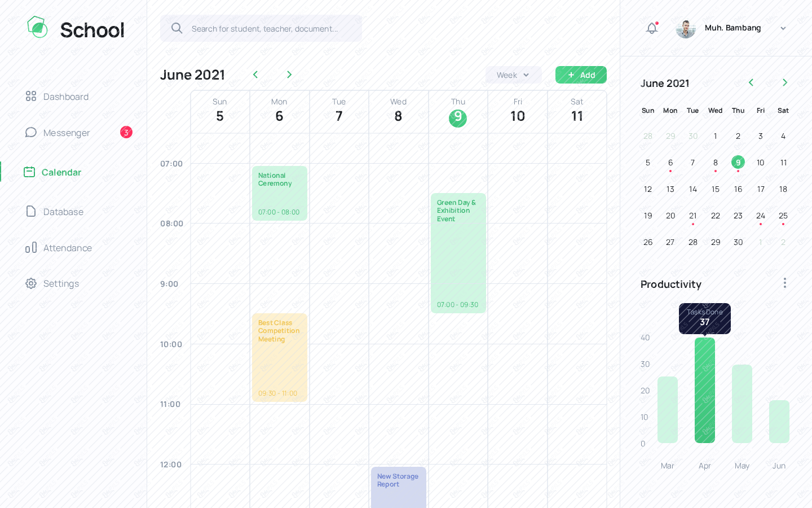The width and height of the screenshot is (812, 508).
Task: Open Settings from the sidebar
Action: [x=61, y=283]
